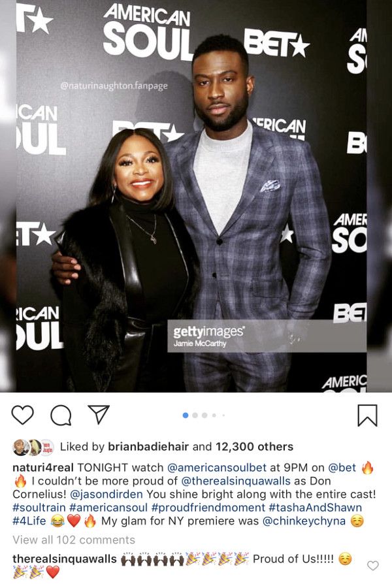
Task: Open comments with the speech bubble icon
Action: 61,415
